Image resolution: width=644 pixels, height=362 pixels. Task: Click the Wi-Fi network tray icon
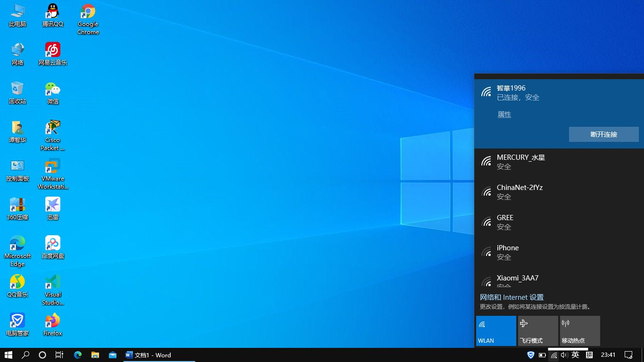coord(554,355)
